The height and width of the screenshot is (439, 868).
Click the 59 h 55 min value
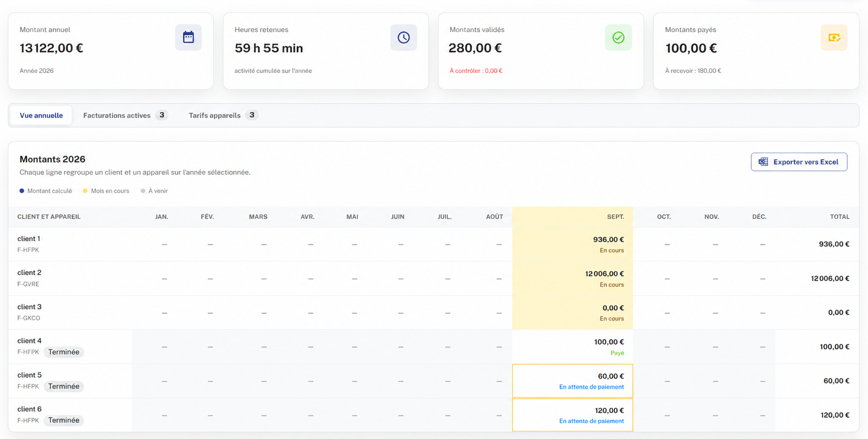(x=269, y=48)
